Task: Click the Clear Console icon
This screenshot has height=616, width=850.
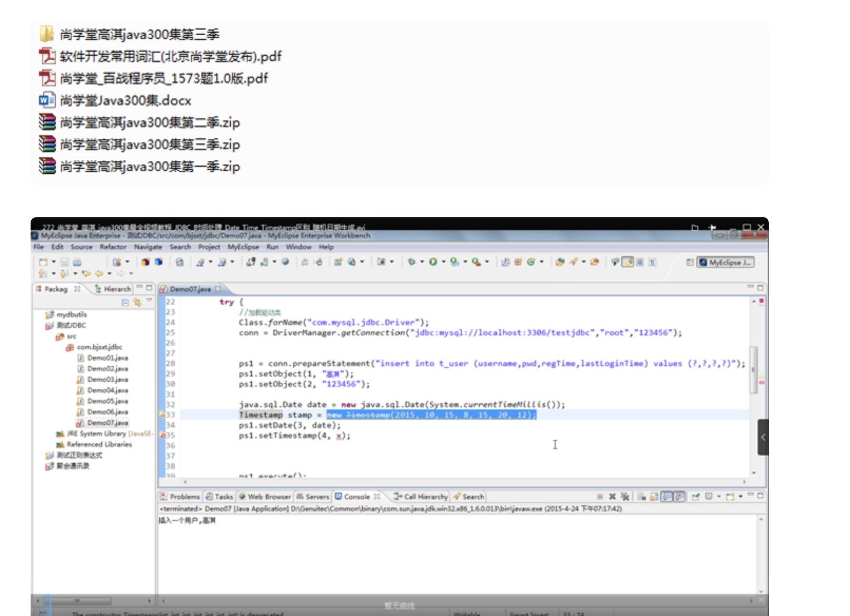Action: [641, 496]
